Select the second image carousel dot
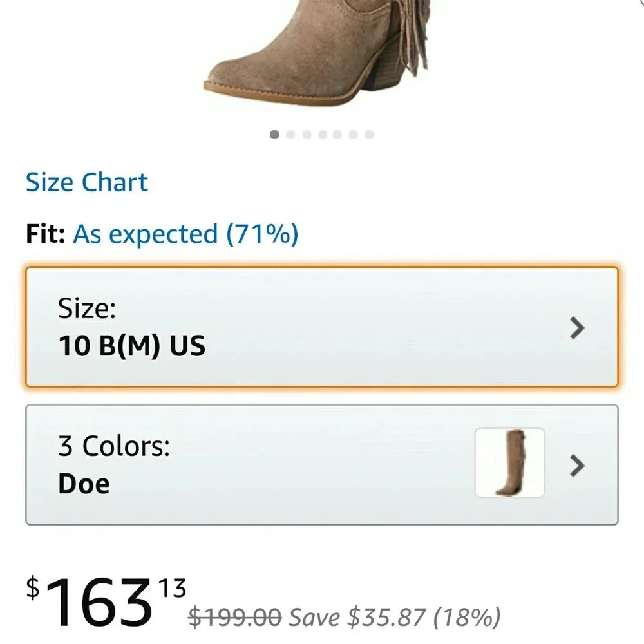Screen dimensions: 644x644 [x=289, y=134]
